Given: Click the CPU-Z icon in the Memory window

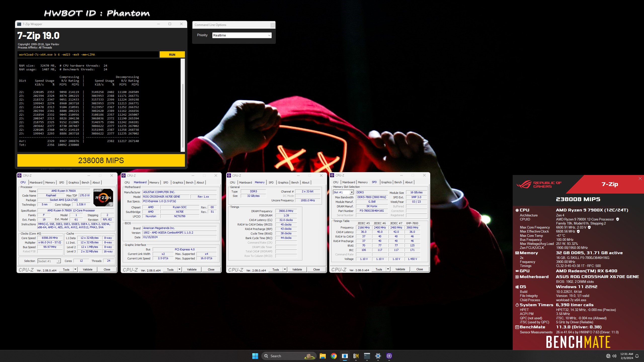Looking at the screenshot, I should coord(229,175).
